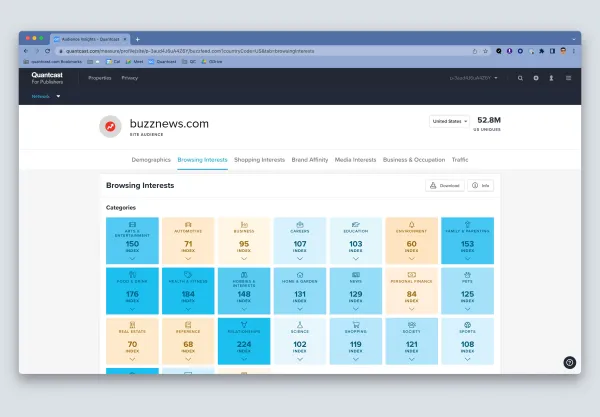Switch to the Demographics tab

tap(151, 160)
